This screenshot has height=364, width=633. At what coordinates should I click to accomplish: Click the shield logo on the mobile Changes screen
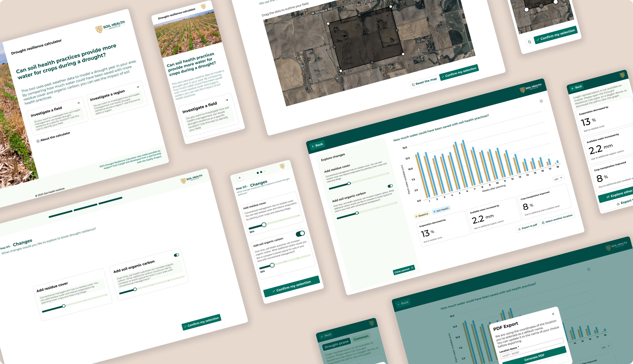pyautogui.click(x=282, y=166)
